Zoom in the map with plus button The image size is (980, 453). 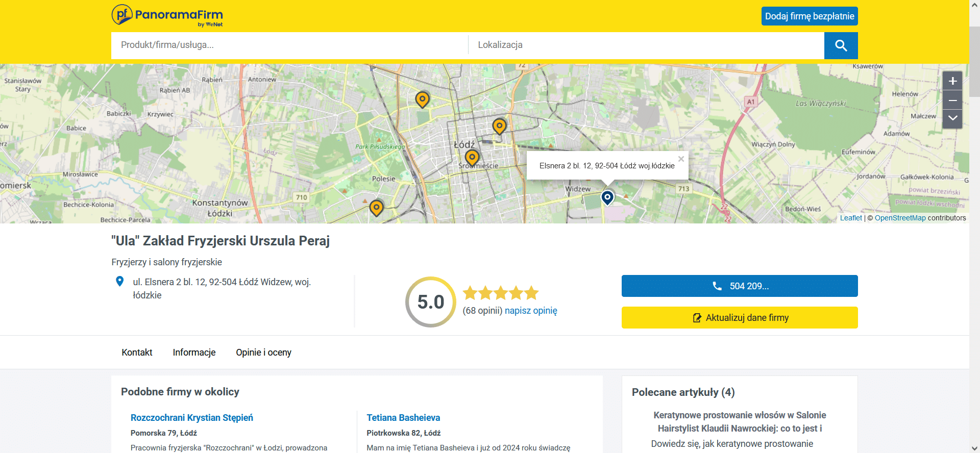tap(952, 81)
